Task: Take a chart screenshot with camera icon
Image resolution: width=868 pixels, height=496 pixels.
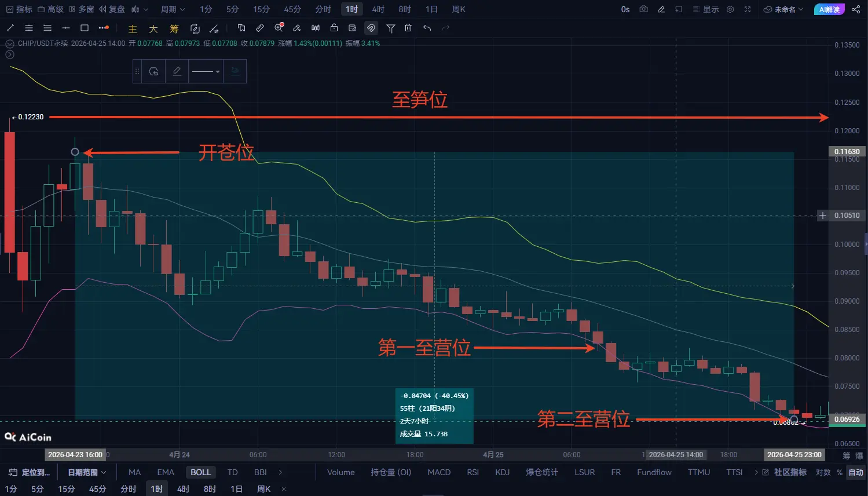Action: (643, 9)
